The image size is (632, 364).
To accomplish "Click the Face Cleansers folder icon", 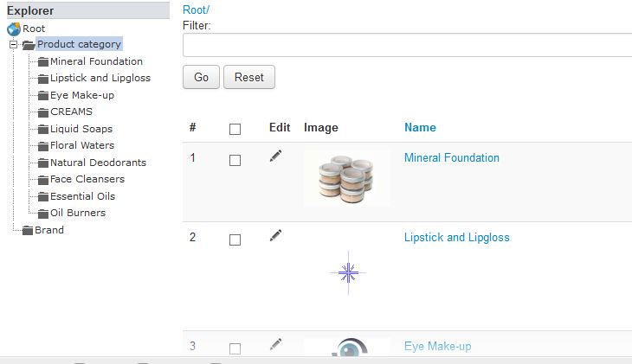I will 42,180.
